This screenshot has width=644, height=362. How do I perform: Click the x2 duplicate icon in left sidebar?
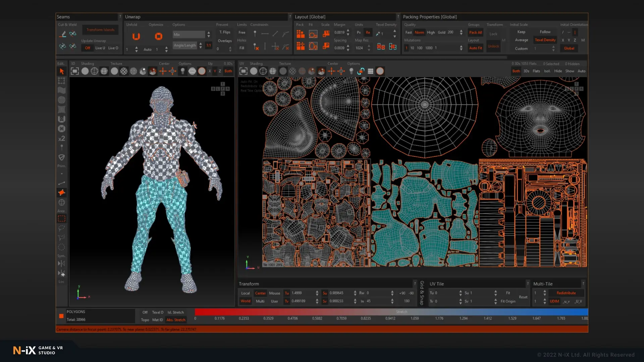[61, 138]
